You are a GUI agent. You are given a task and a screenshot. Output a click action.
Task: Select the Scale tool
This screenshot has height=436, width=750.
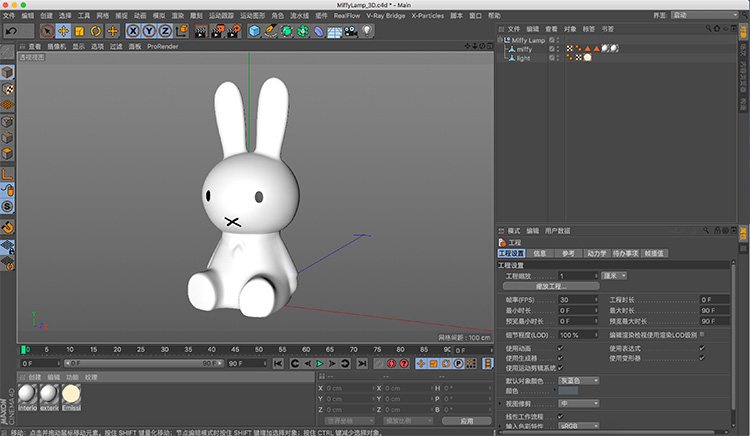tap(79, 31)
